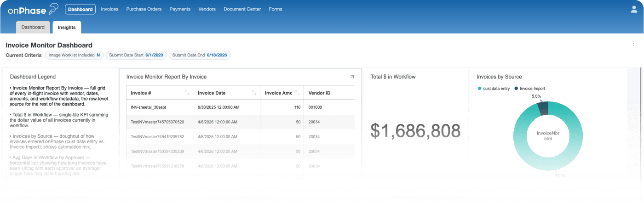644x207 pixels.
Task: Edit the Submit Date End criteria chip
Action: click(200, 55)
